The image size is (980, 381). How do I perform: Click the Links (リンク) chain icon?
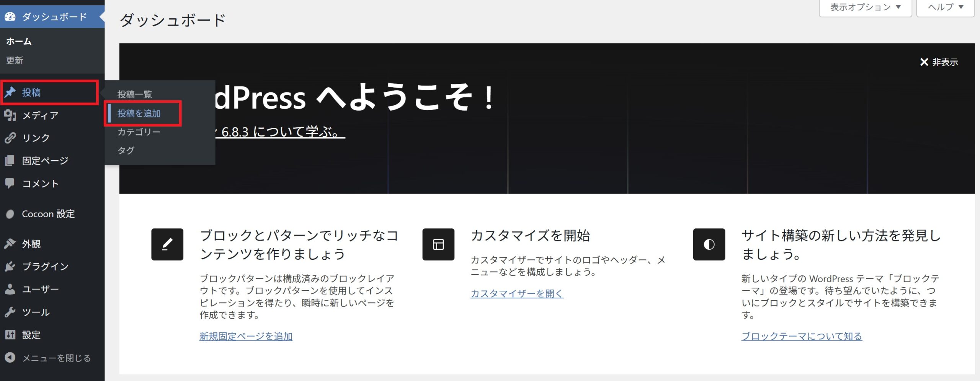[x=10, y=138]
